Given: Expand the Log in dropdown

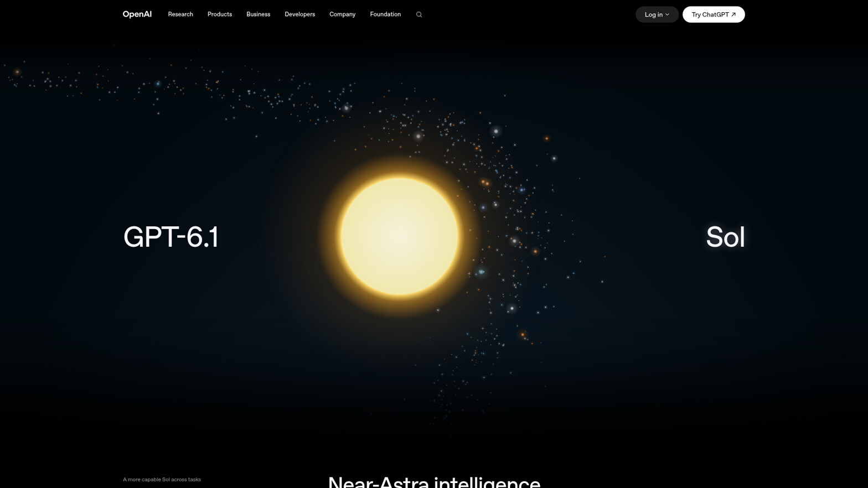Looking at the screenshot, I should coord(657,14).
